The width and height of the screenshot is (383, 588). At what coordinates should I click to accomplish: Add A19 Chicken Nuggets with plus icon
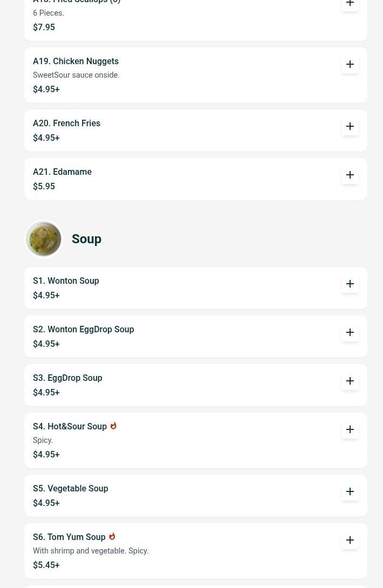[350, 64]
